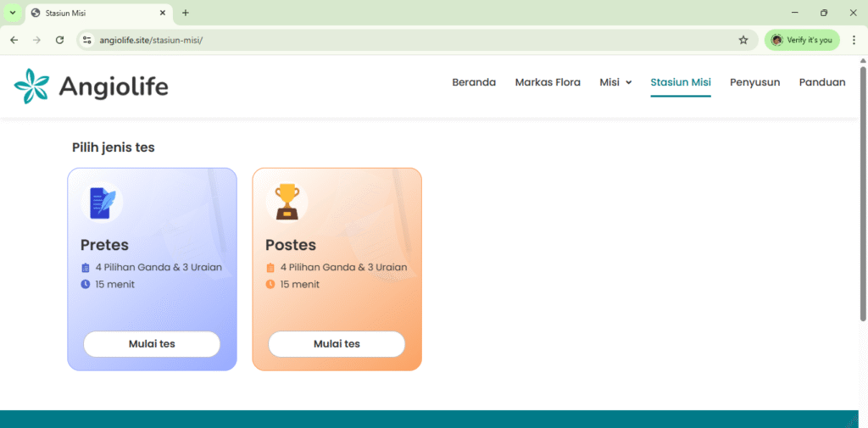View site information icon in address bar
Viewport: 868px width, 428px height.
point(86,40)
